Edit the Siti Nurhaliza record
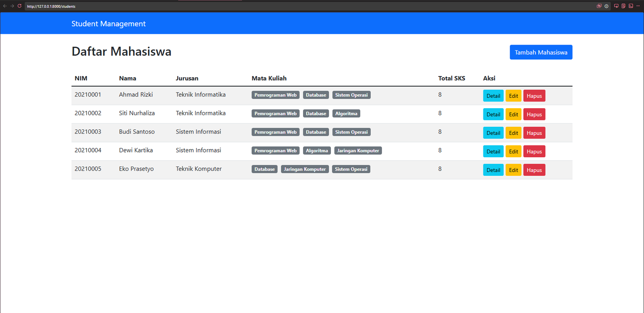Viewport: 644px width, 313px height. point(514,114)
